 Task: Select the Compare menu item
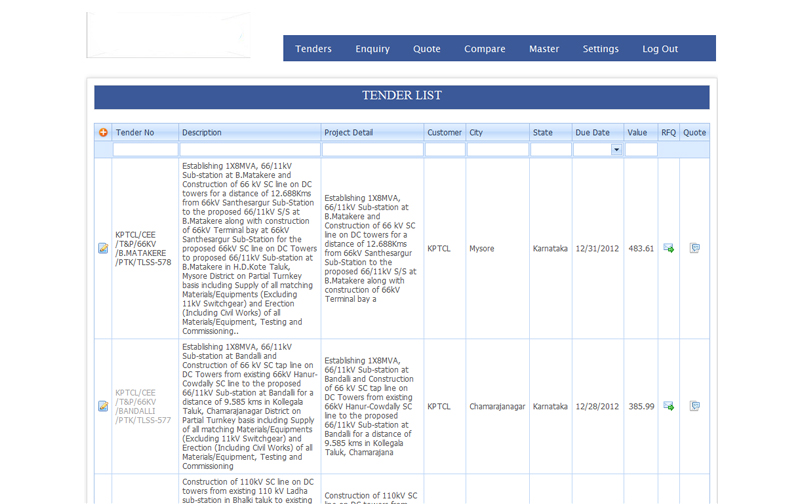[484, 49]
